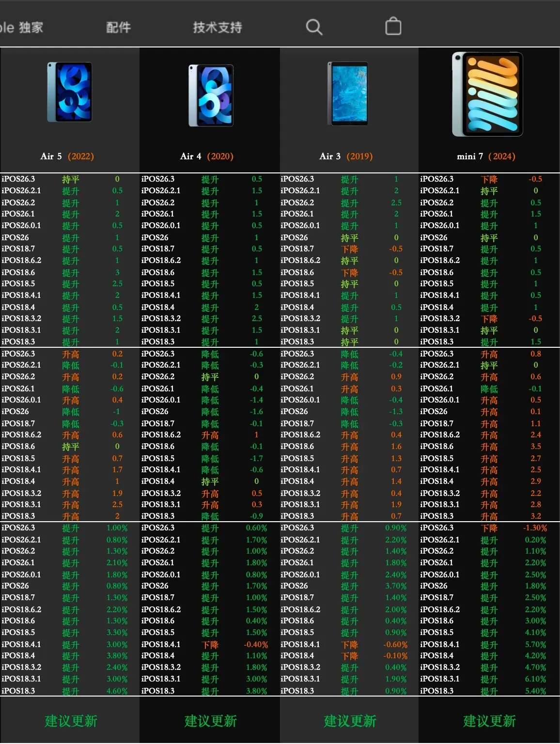560x744 pixels.
Task: Click 建议更新 under the Air 3 column
Action: pos(350,721)
